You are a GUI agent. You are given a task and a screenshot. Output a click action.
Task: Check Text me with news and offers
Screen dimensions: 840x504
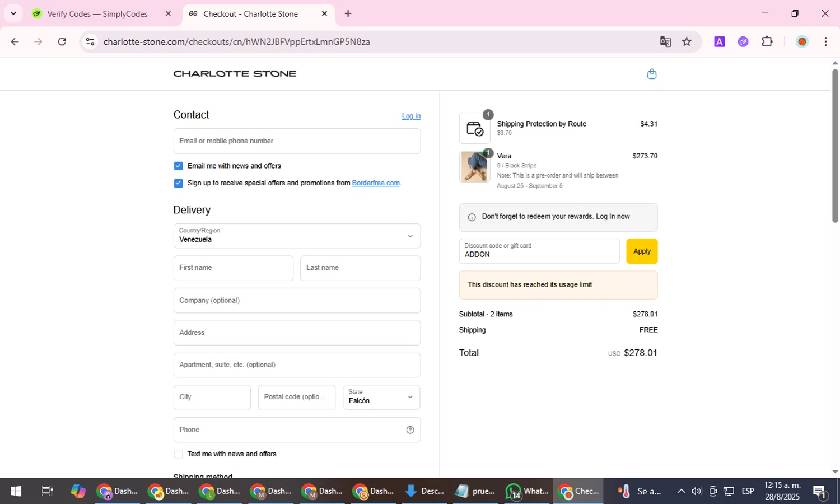point(178,454)
